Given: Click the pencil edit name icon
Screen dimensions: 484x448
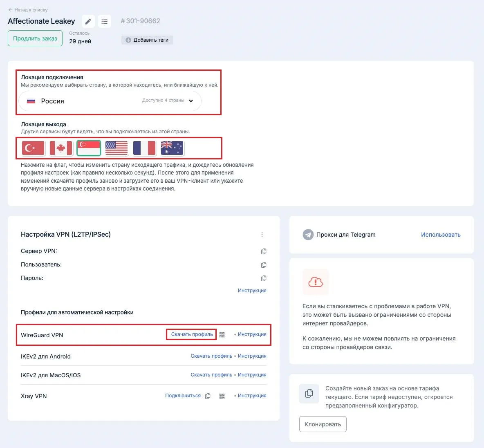Looking at the screenshot, I should click(x=88, y=21).
